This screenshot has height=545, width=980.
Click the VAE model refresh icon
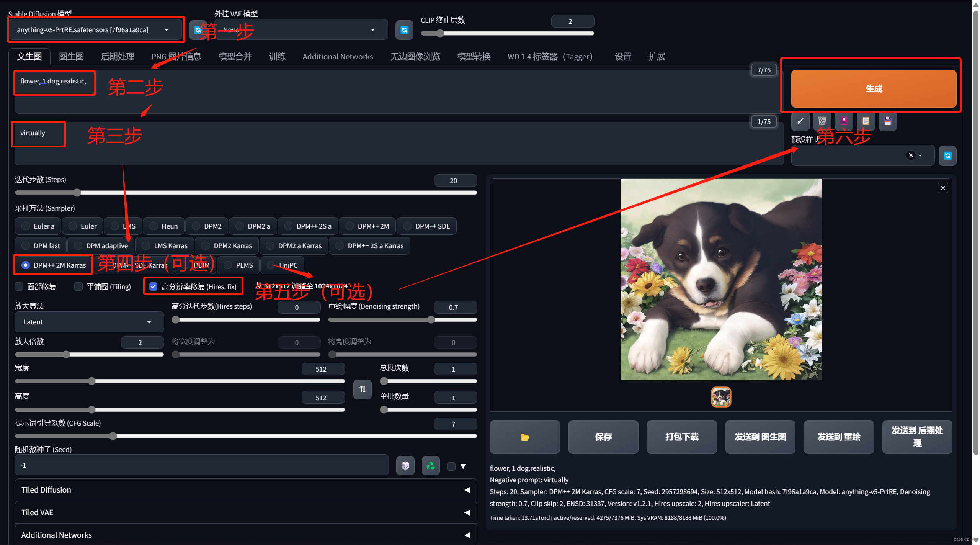coord(404,30)
